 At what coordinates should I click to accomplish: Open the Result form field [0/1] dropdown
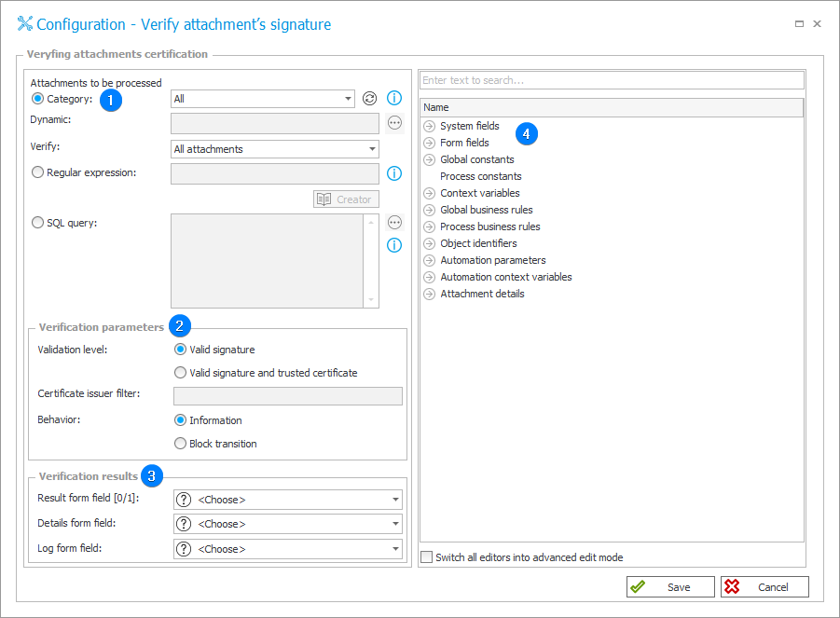click(x=288, y=500)
